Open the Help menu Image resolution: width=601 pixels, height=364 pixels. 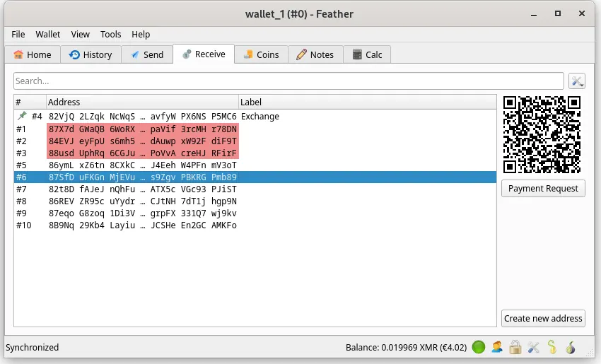click(141, 34)
